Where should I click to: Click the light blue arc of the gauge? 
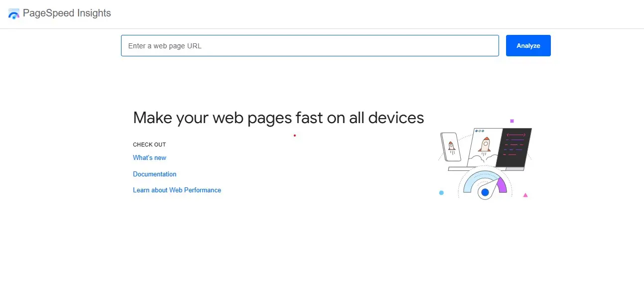[x=474, y=180]
